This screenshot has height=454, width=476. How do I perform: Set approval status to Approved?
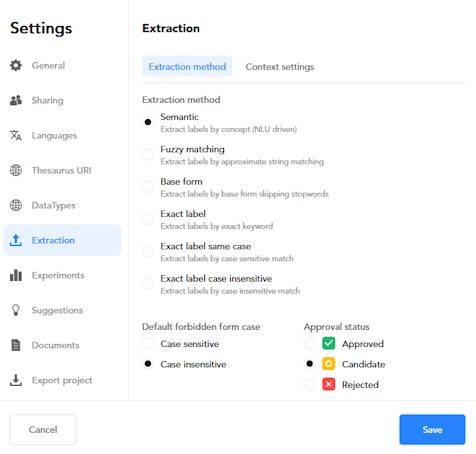[309, 343]
